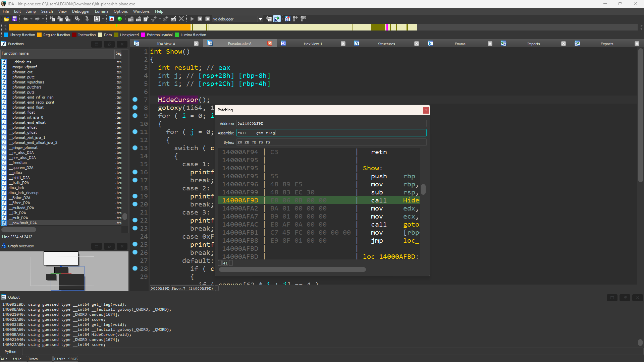This screenshot has width=644, height=362.
Task: Toggle breakpoint on line 22 printf
Action: tap(135, 220)
